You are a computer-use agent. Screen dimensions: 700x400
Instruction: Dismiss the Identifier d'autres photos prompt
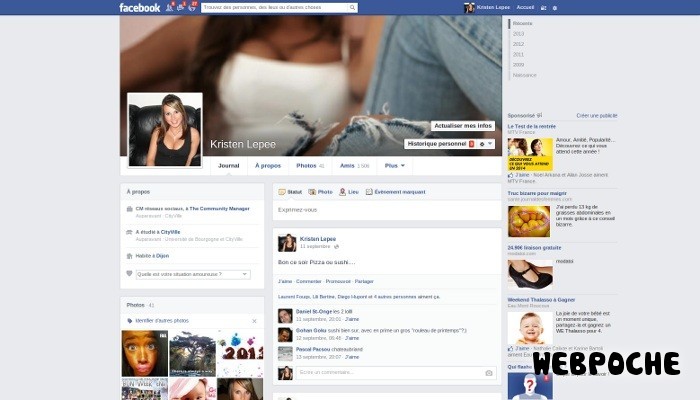(254, 321)
